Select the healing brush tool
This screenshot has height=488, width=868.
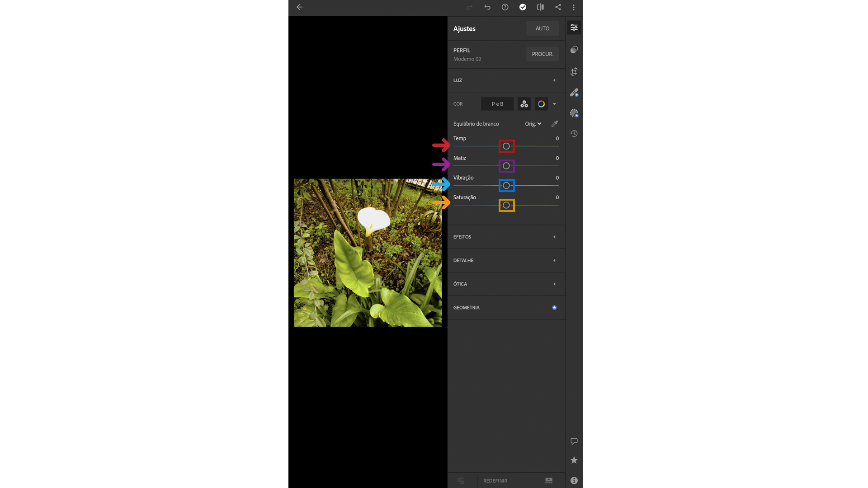point(574,93)
